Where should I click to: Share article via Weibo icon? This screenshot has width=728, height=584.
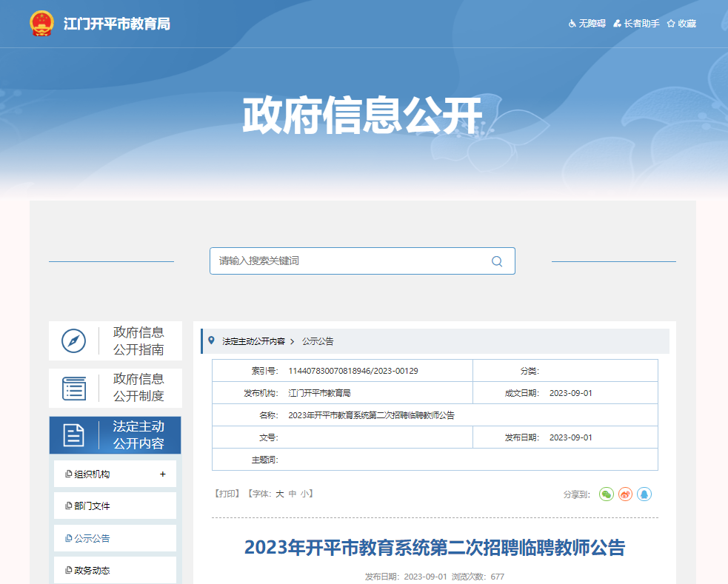(626, 494)
